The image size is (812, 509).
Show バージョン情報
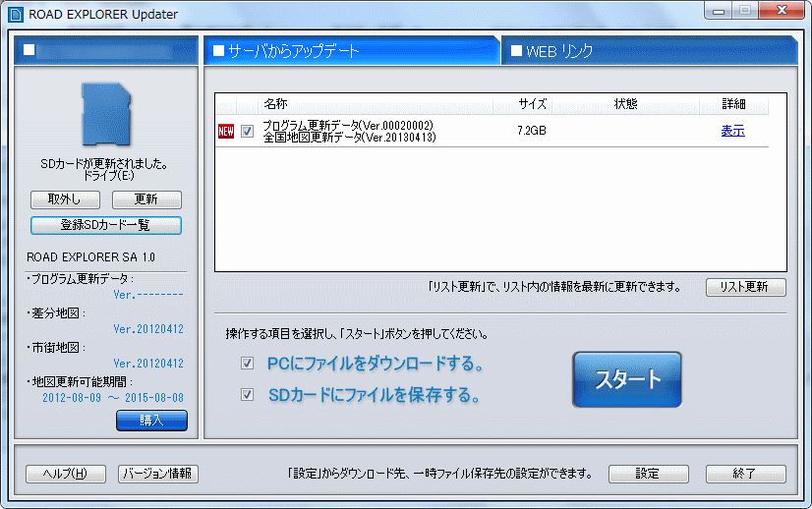coord(158,474)
